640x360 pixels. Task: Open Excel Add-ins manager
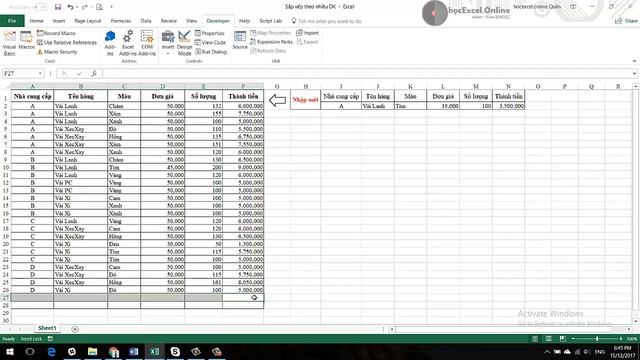click(x=128, y=43)
